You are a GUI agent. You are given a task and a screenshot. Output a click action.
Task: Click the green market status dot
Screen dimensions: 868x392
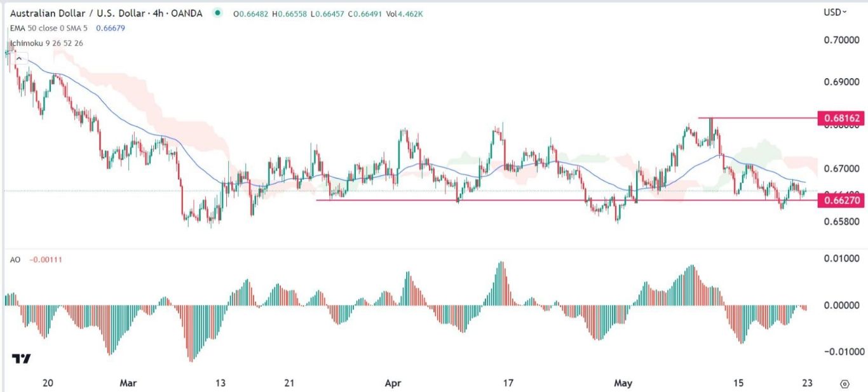[x=219, y=13]
